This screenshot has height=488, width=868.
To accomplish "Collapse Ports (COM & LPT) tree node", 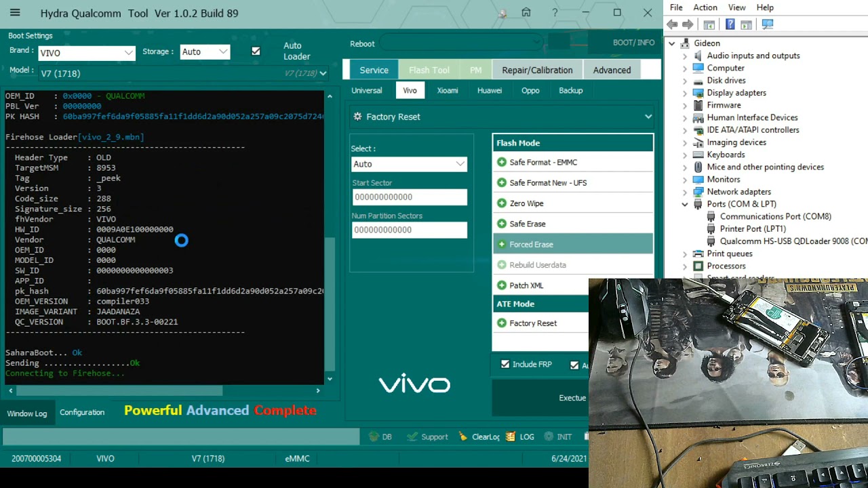I will click(685, 204).
